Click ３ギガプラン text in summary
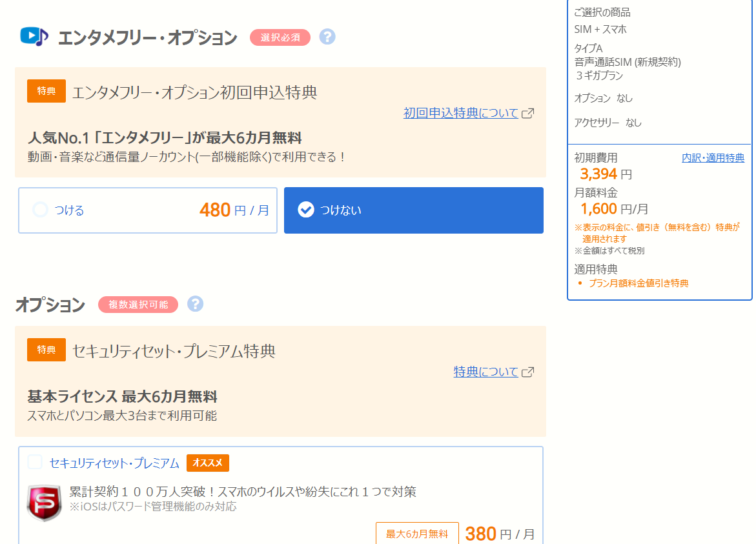Viewport: 756px width, 544px height. (x=599, y=76)
